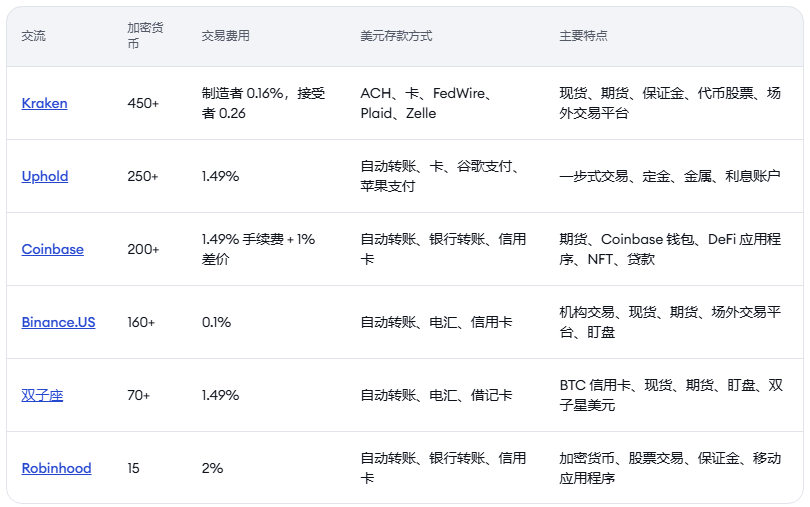
Task: Click Uphold's 一步式交易 features cell
Action: (x=669, y=176)
